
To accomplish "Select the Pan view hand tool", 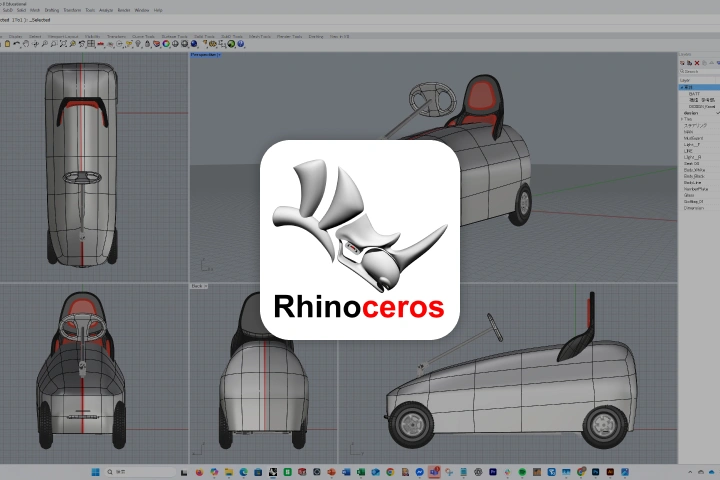I will pos(26,44).
